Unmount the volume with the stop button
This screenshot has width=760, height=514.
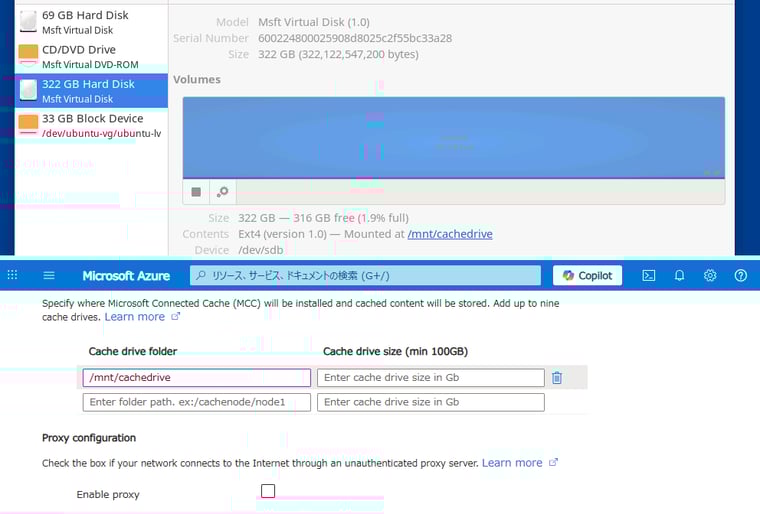click(196, 192)
